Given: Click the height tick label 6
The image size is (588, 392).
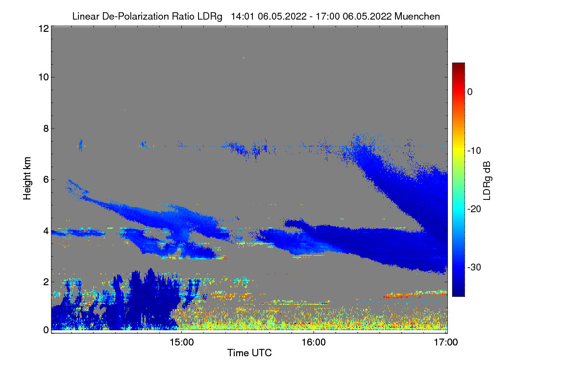Looking at the screenshot, I should coord(46,179).
